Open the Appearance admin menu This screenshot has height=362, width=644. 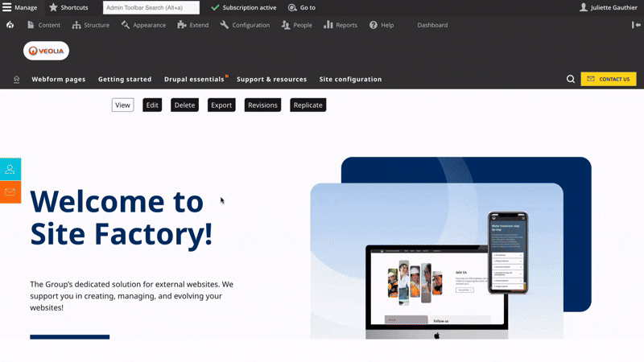[143, 25]
